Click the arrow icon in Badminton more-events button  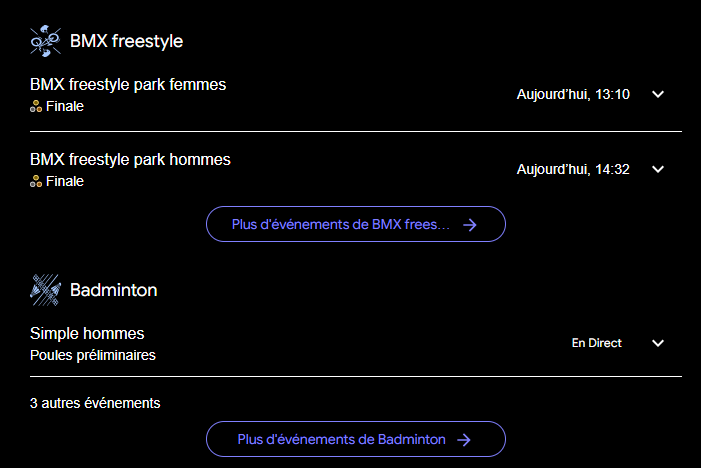click(x=464, y=439)
